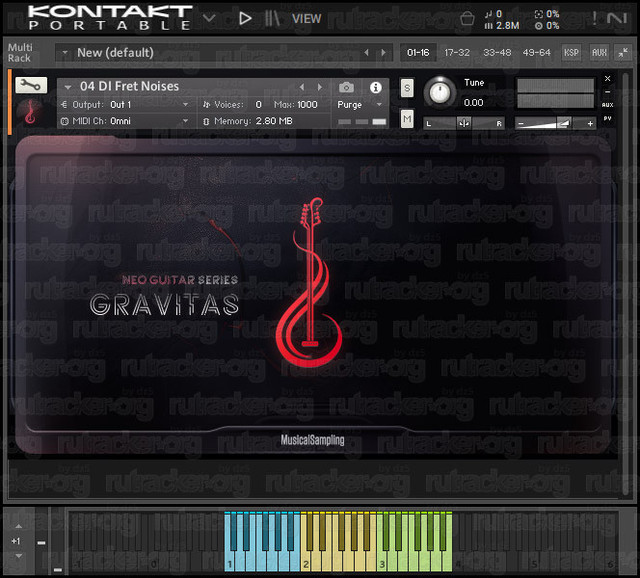640x578 pixels.
Task: Open the multi preset dropdown arrow
Action: (x=64, y=53)
